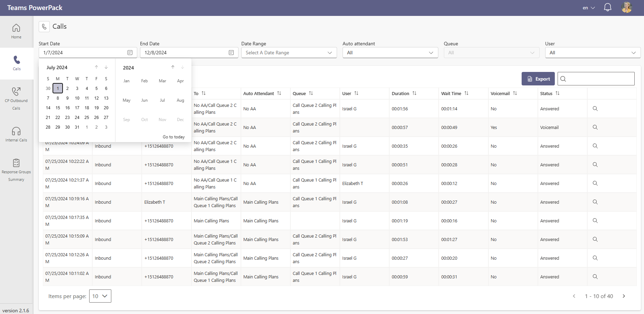Open Items per page dropdown
Screen dimensions: 644x314
pyautogui.click(x=100, y=296)
